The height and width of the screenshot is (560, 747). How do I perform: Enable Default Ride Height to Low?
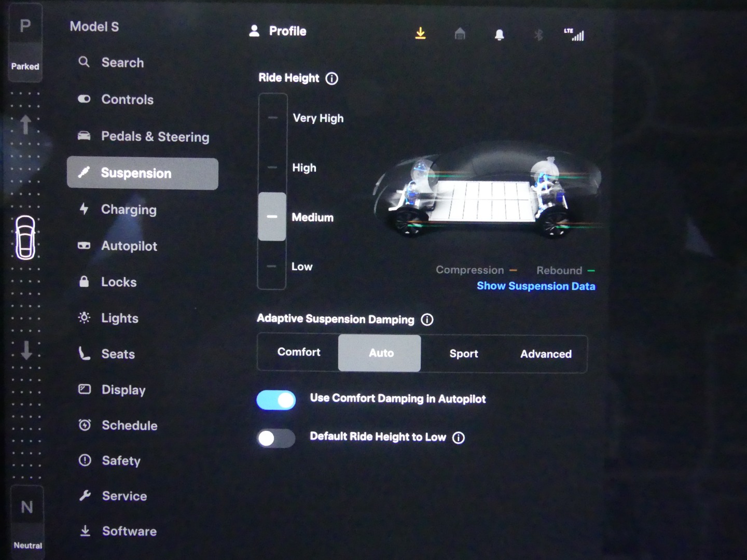point(276,439)
